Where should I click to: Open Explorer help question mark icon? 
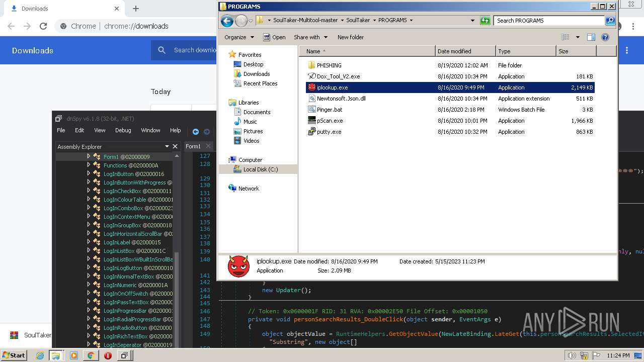[x=605, y=37]
